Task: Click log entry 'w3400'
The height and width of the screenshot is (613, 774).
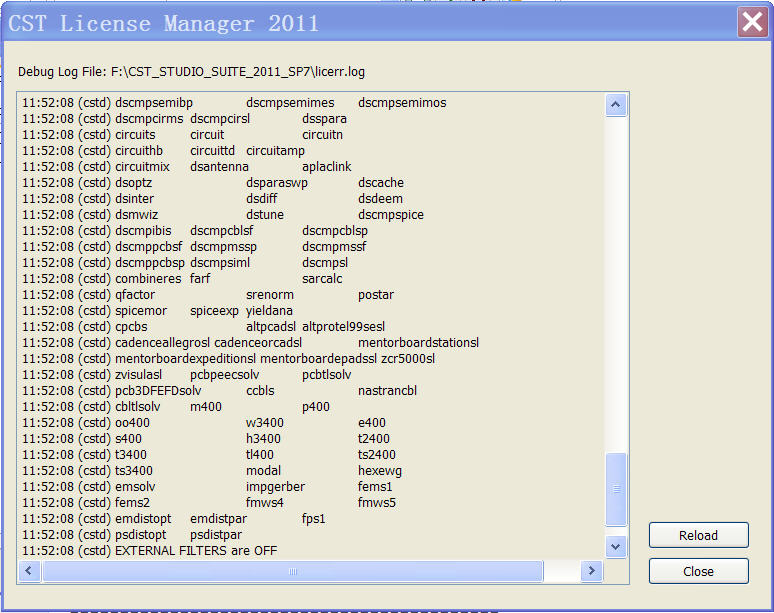Action: point(265,423)
